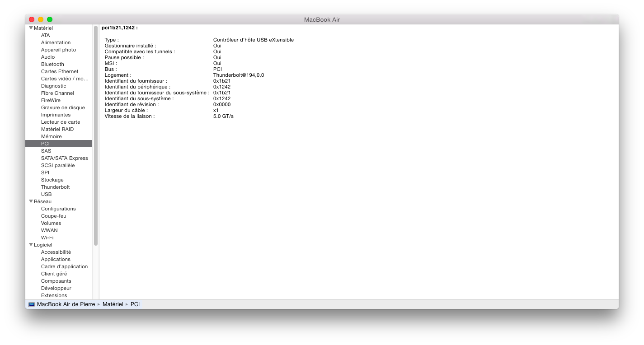Collapse the Logiciel section triangle
Viewport: 644px width, 345px height.
31,245
